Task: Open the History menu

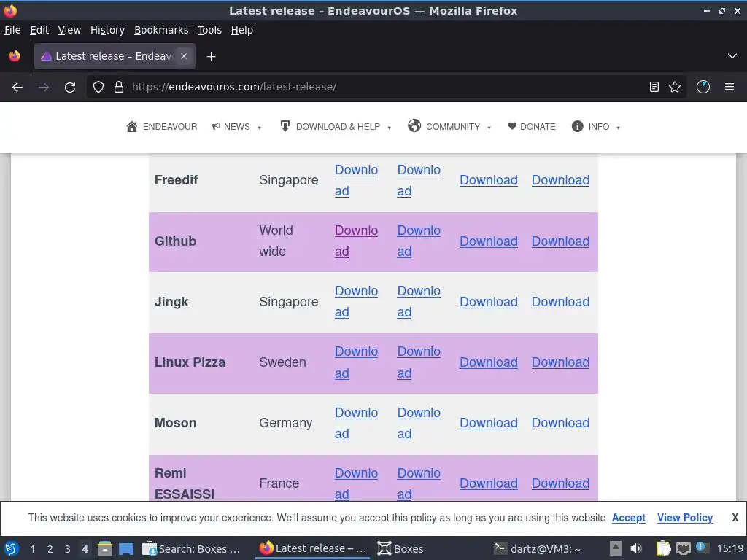Action: click(107, 30)
